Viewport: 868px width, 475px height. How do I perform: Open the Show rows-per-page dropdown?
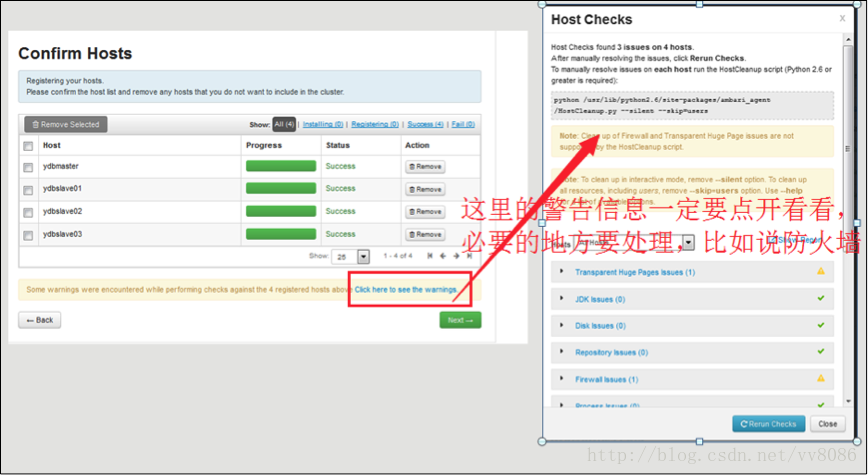point(350,257)
